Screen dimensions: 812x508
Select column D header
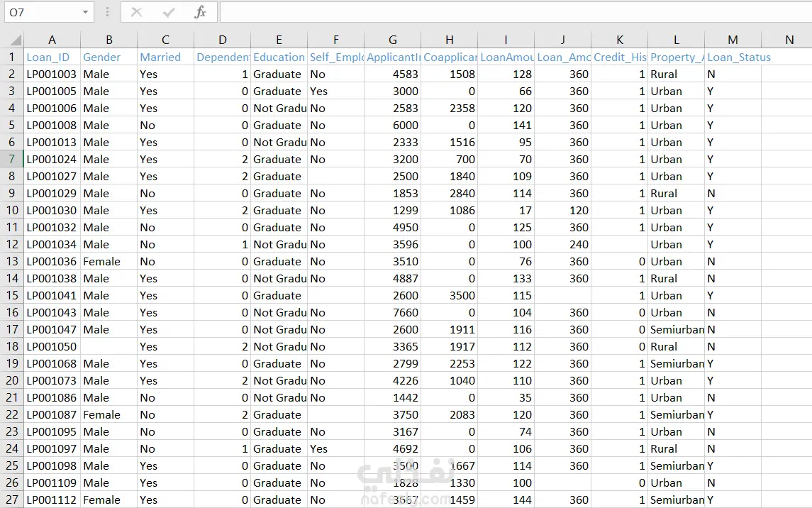pos(222,40)
